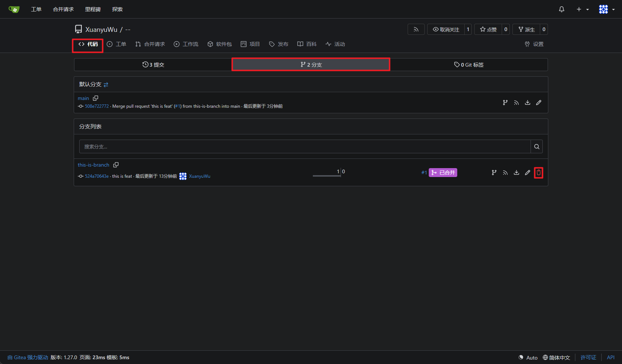Click the branch search magnifier button
622x364 pixels.
click(x=537, y=147)
